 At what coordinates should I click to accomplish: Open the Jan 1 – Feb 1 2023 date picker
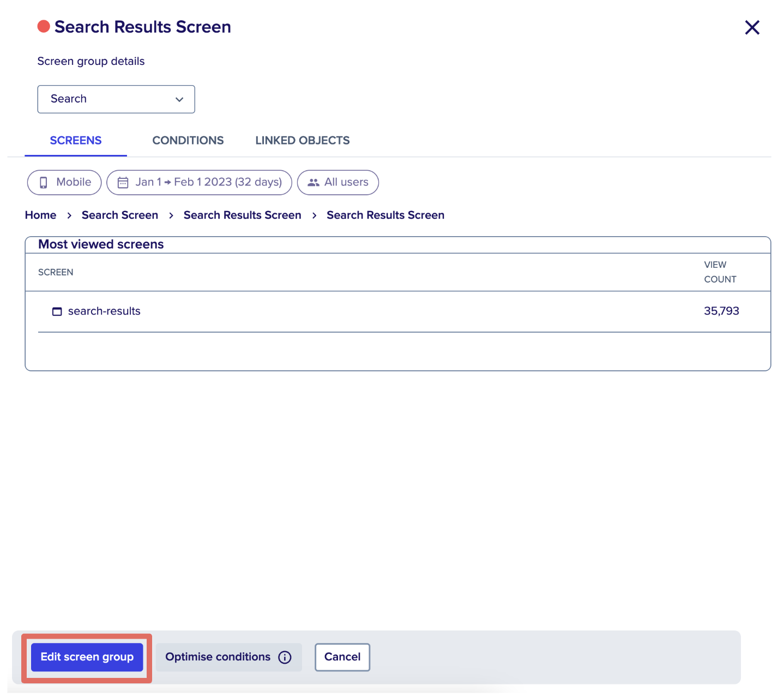click(x=199, y=182)
